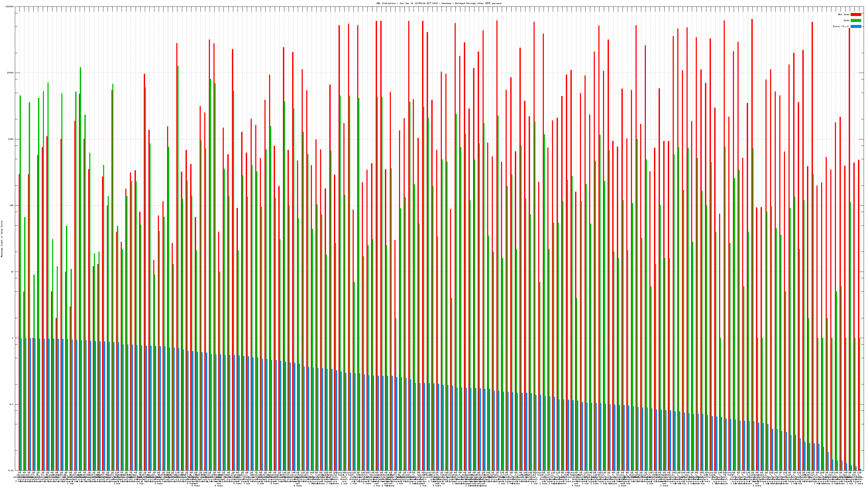The height and width of the screenshot is (488, 868).
Task: Click the red Not Spam legend swatch
Action: point(856,14)
